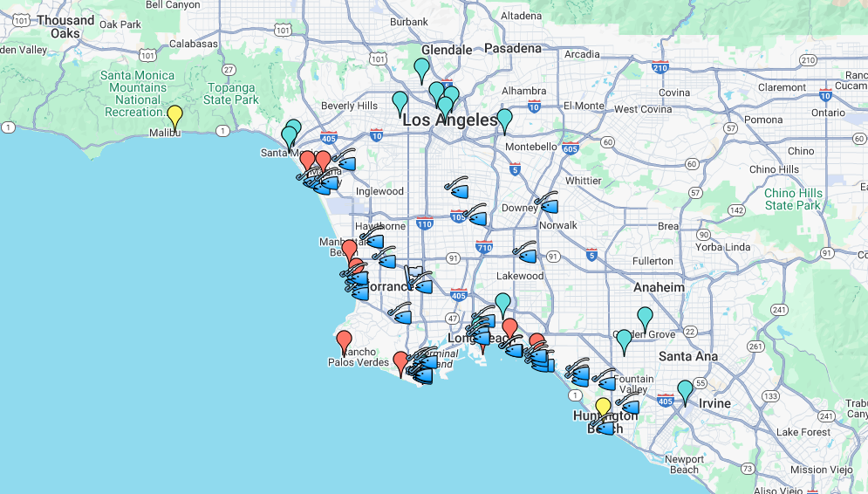The width and height of the screenshot is (868, 494).
Task: Click the teal pin below Beverly Hills
Action: tap(400, 102)
